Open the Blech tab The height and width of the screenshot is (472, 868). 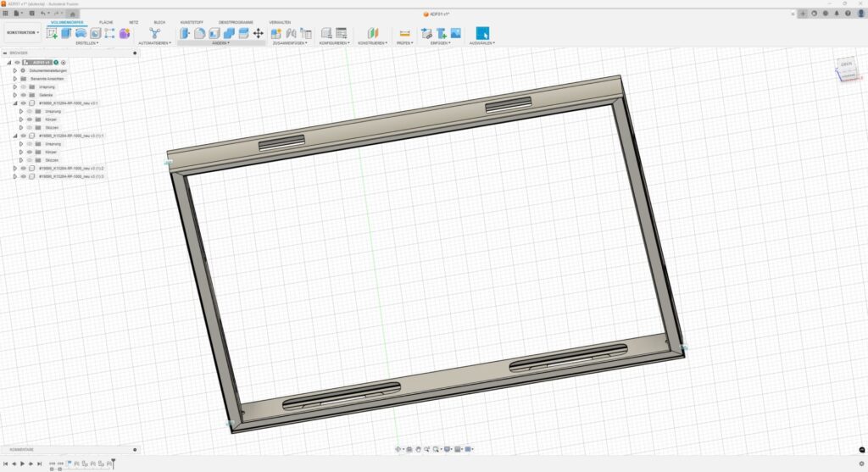click(159, 22)
